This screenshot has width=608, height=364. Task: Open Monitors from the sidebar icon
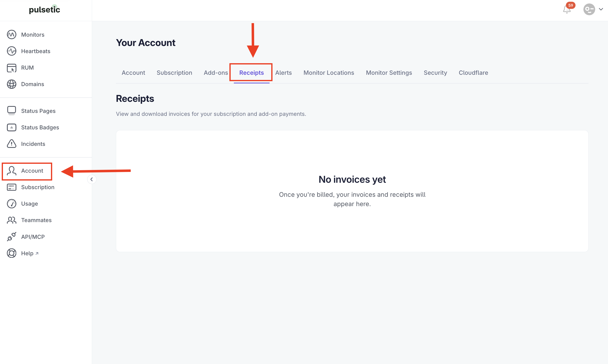tap(12, 35)
